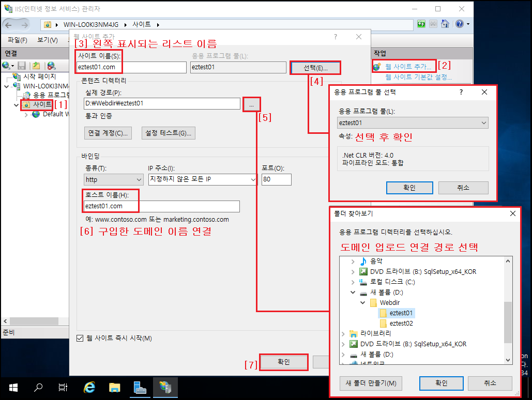The height and width of the screenshot is (400, 532).
Task: Click the browse ... button for path
Action: [x=251, y=105]
